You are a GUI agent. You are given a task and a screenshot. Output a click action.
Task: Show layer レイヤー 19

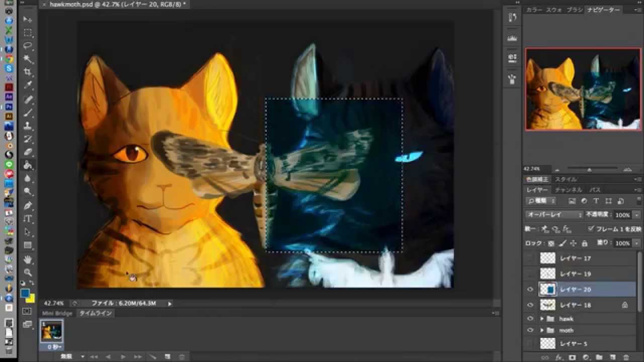(530, 274)
